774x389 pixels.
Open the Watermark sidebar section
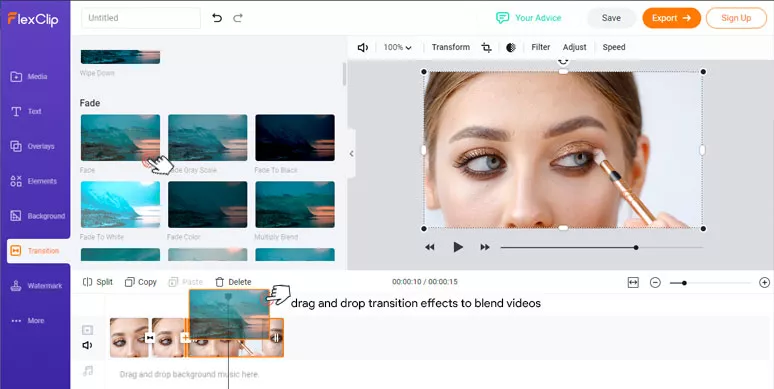(x=37, y=286)
